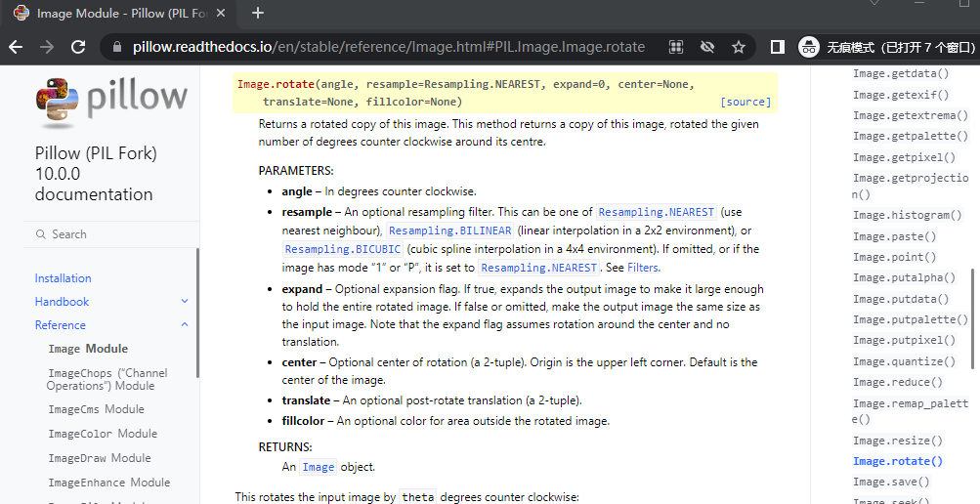This screenshot has width=980, height=504.
Task: Jump to the highlighted Image.rotate() contents entry
Action: point(898,462)
